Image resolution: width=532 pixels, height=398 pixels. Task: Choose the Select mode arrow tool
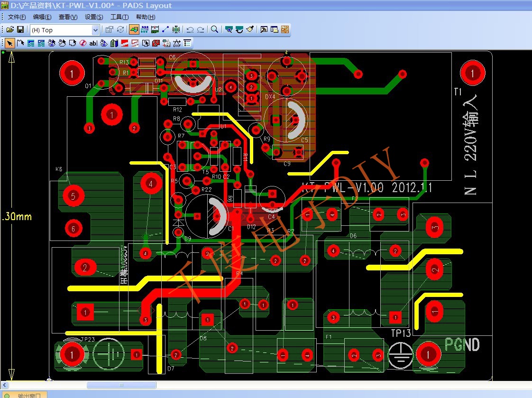[x=10, y=43]
